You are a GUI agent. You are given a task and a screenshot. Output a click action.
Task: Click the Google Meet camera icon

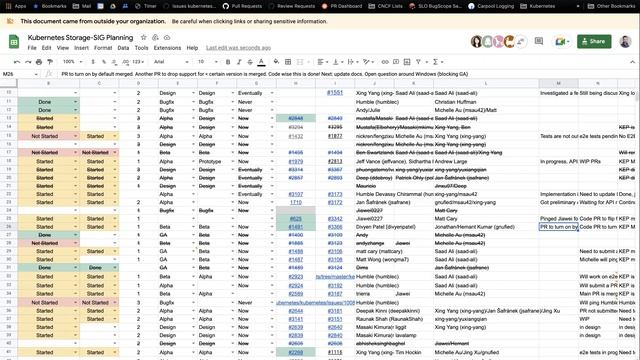coord(560,41)
